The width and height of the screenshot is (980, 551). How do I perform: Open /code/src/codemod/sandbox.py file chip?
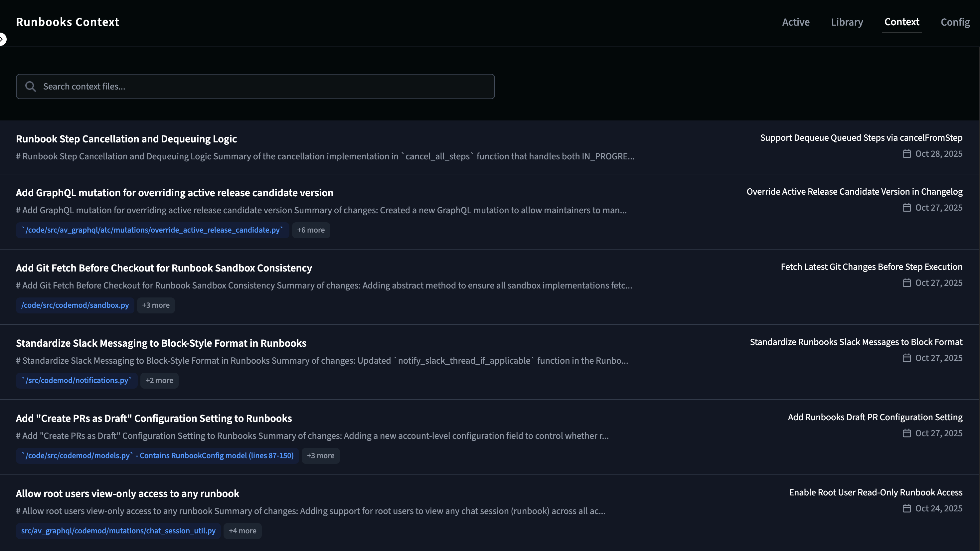click(75, 305)
